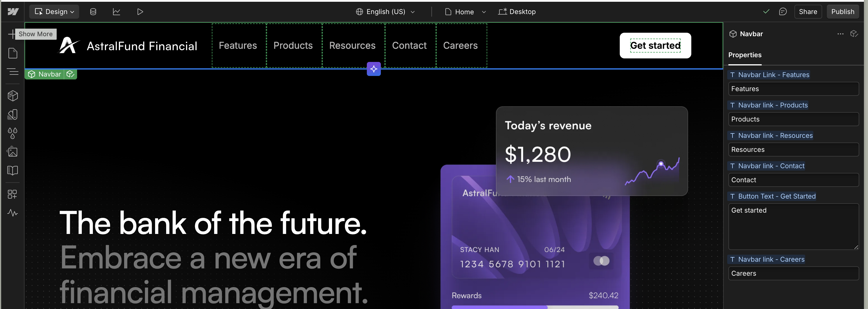Open the Pages panel
Viewport: 868px width, 309px height.
tap(13, 53)
